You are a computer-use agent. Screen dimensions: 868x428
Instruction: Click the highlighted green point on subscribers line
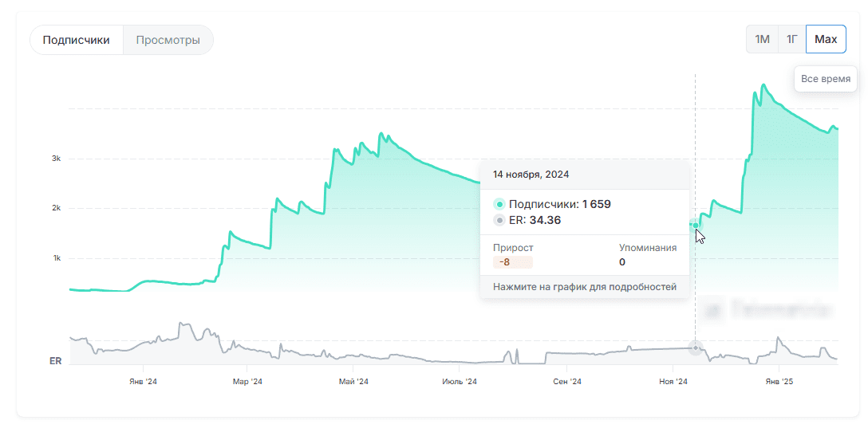[696, 226]
